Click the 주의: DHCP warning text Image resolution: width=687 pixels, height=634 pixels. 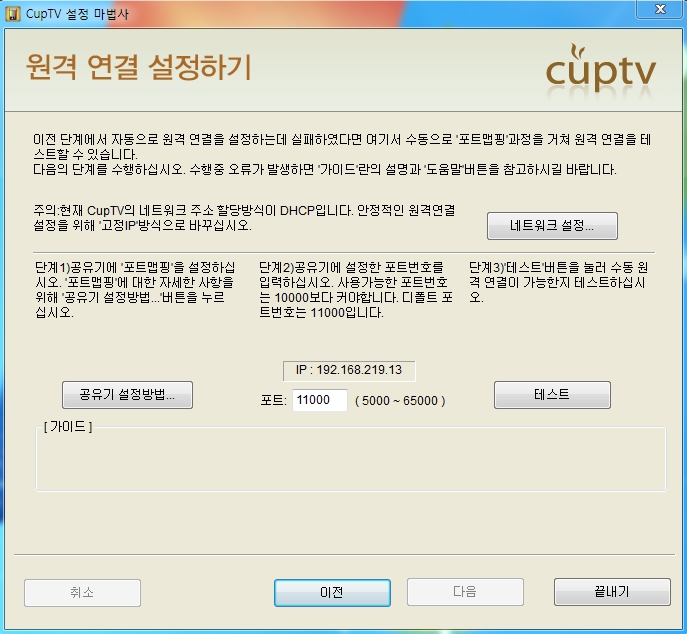244,218
